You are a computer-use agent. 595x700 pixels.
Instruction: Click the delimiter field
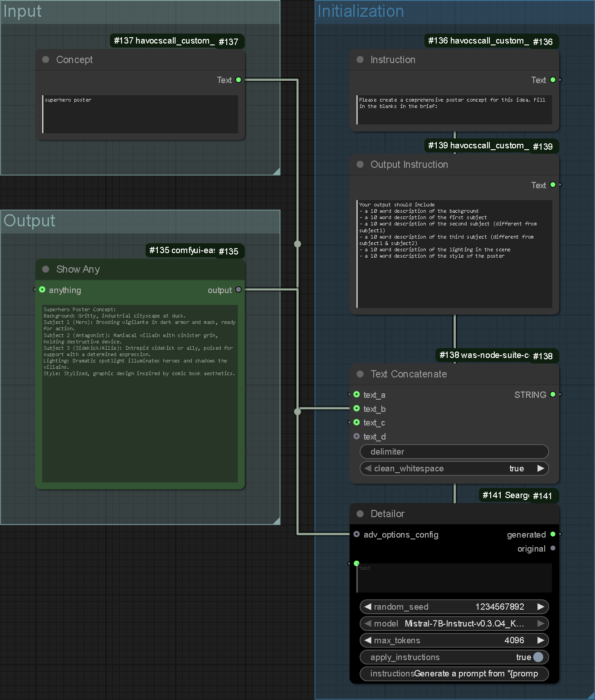[454, 451]
